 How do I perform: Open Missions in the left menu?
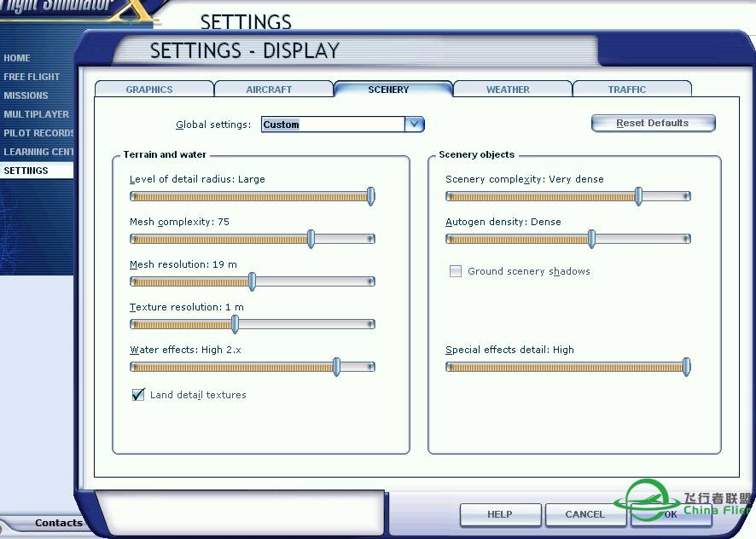click(x=26, y=96)
